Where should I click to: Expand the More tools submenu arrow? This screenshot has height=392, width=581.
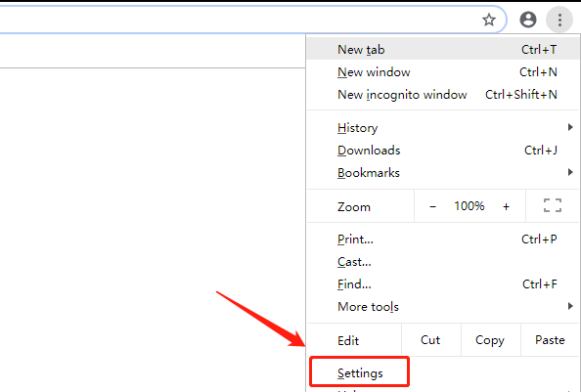pos(570,306)
